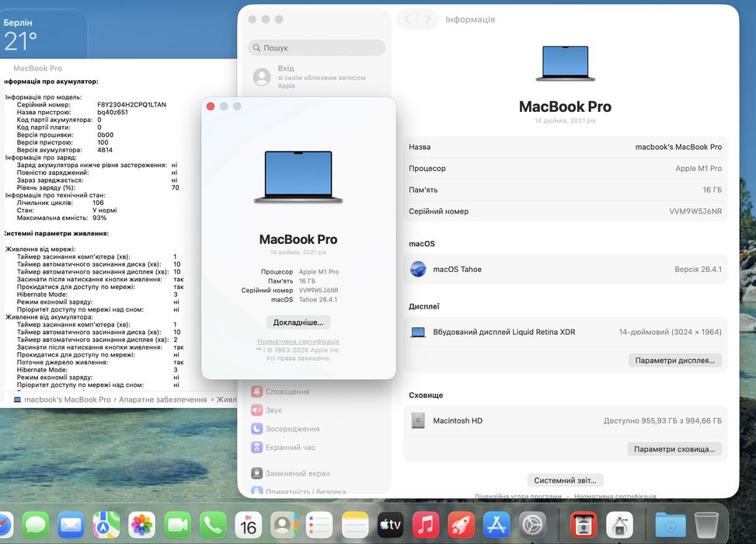
Task: Open Системний звіт... report
Action: (x=565, y=480)
